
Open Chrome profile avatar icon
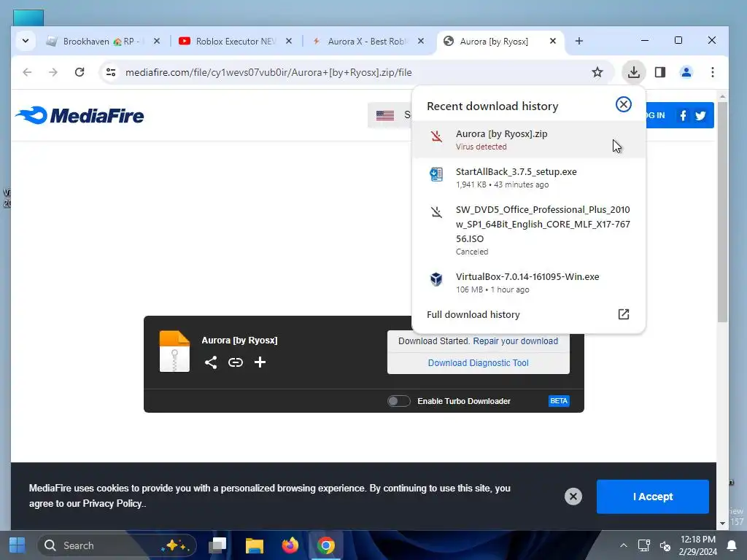pos(686,72)
